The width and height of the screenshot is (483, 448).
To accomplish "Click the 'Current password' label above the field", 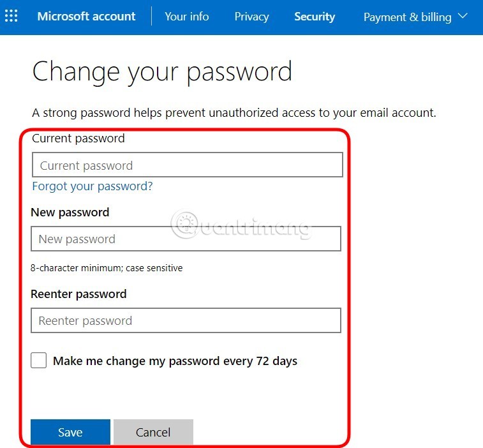I will pos(78,138).
